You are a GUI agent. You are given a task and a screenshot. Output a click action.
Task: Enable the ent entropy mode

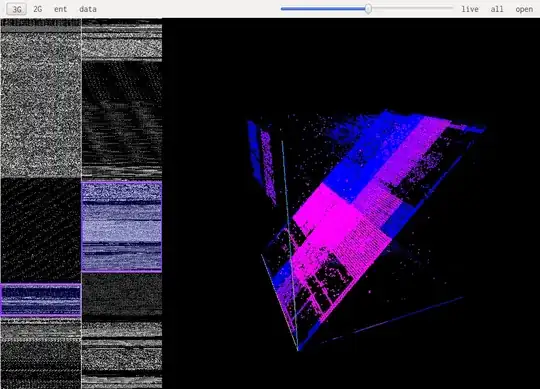click(60, 9)
